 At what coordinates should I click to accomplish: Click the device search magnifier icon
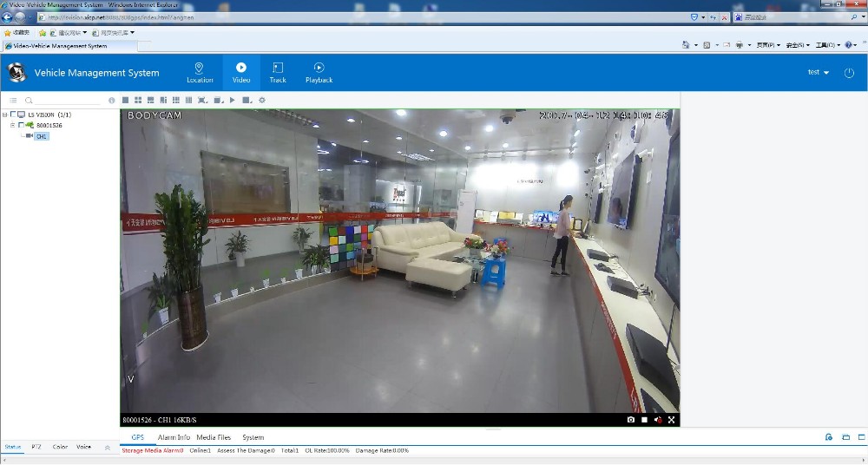pyautogui.click(x=29, y=100)
